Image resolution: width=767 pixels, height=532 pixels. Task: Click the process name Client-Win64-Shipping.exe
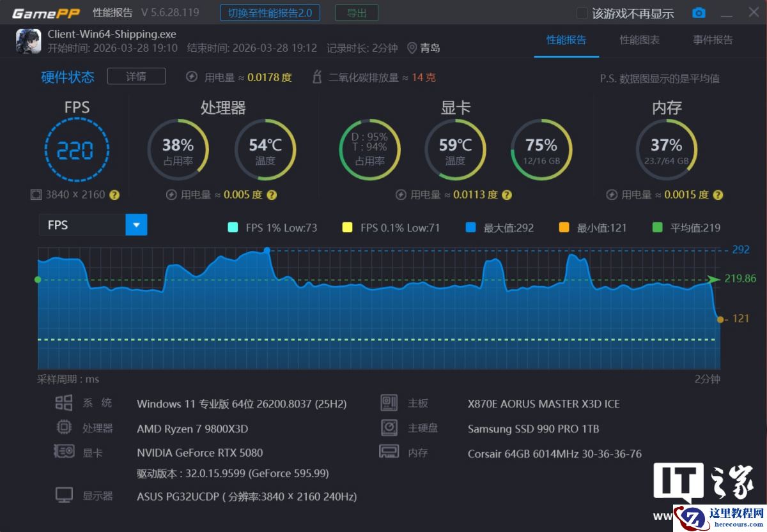click(112, 34)
